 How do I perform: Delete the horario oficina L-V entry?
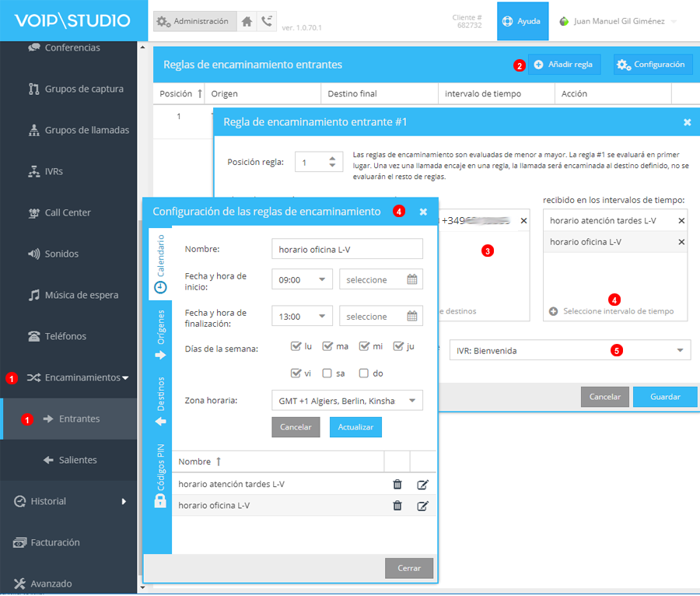point(397,506)
